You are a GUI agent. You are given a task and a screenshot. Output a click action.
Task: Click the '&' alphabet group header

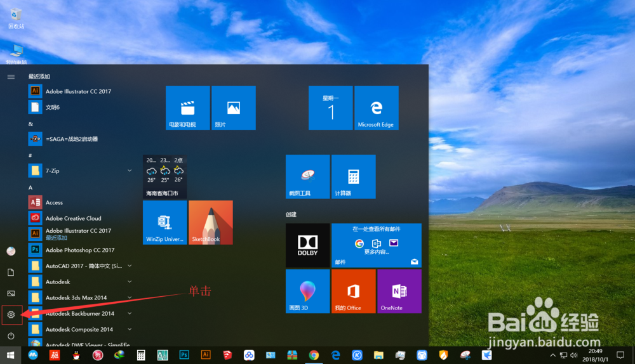30,124
